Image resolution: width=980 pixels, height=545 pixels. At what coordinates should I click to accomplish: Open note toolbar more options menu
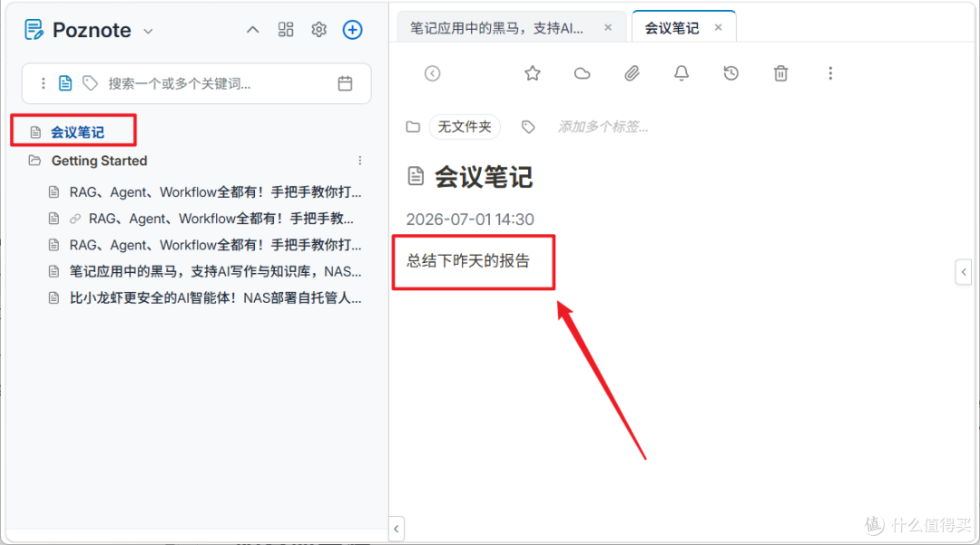pos(830,73)
